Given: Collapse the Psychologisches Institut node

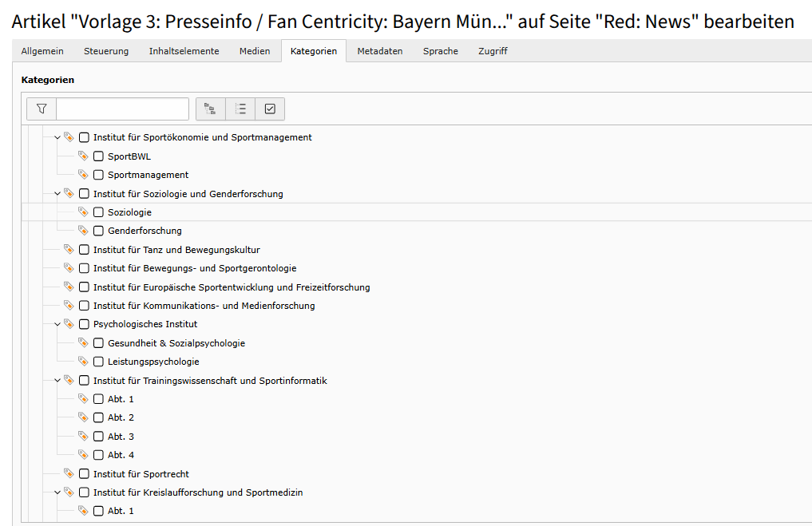Looking at the screenshot, I should click(x=57, y=324).
